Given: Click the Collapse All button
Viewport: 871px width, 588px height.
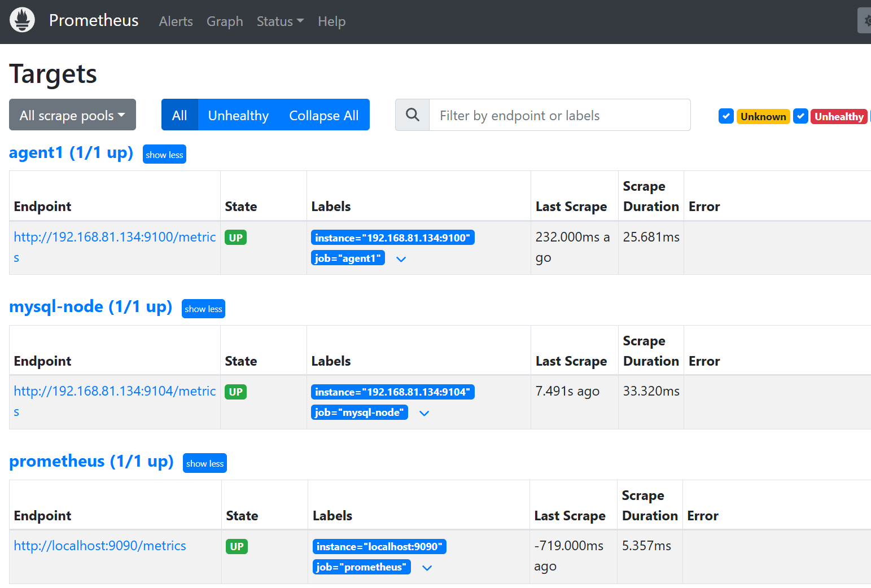Looking at the screenshot, I should 324,115.
